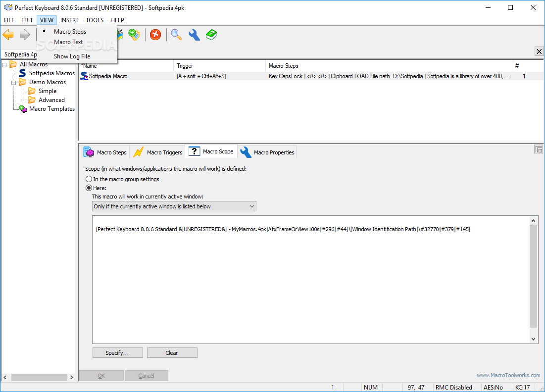Switch to the Macro Scope tab
Screen dimensions: 545x392
pos(211,151)
